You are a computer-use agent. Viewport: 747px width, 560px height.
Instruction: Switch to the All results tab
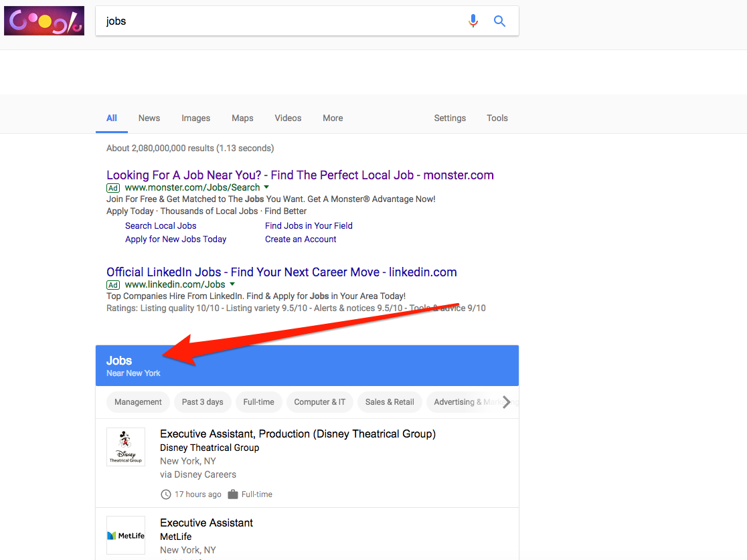tap(112, 118)
